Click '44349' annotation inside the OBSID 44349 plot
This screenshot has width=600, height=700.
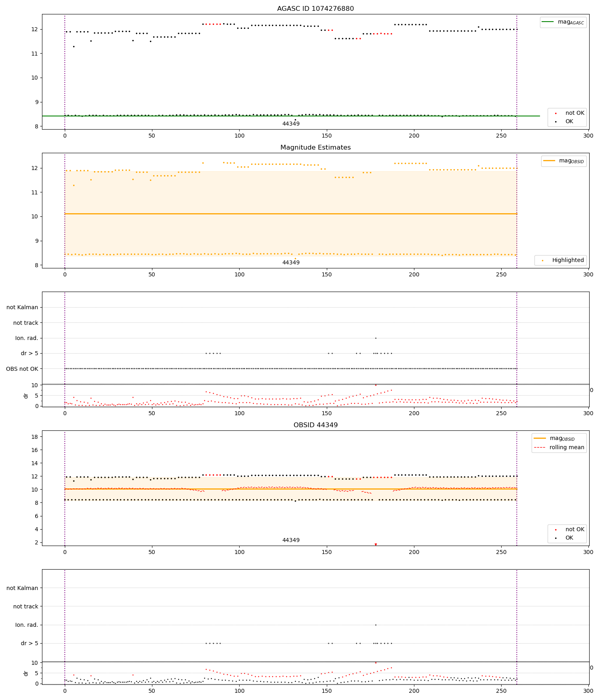[291, 540]
